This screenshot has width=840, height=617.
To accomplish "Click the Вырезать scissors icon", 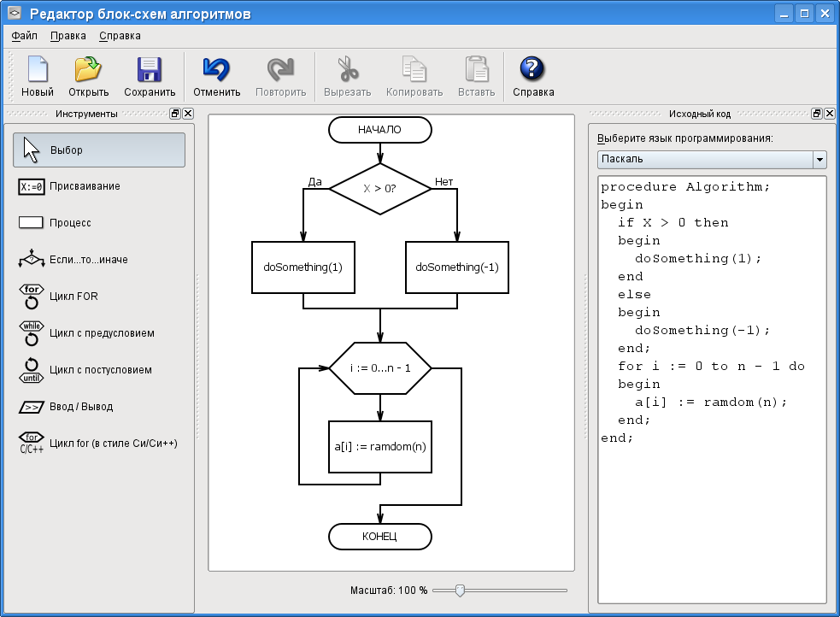I will (348, 69).
